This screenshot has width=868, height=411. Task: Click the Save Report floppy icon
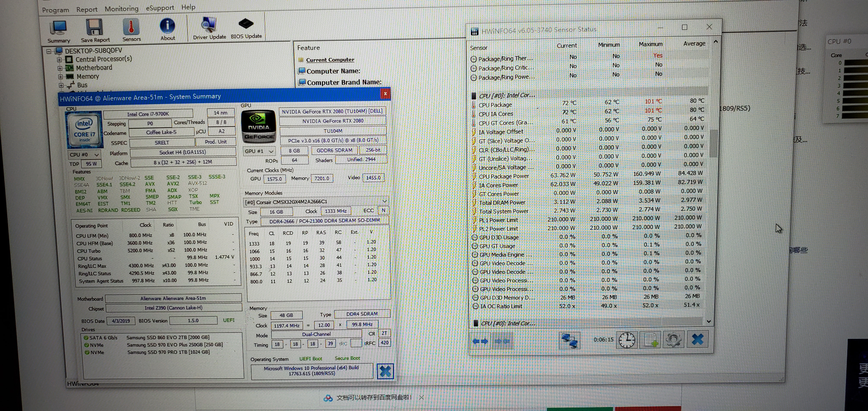point(95,31)
